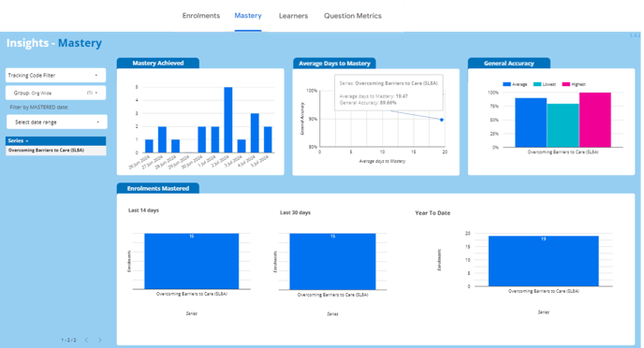Image resolution: width=644 pixels, height=348 pixels.
Task: Go to the previous page arrow
Action: [87, 340]
